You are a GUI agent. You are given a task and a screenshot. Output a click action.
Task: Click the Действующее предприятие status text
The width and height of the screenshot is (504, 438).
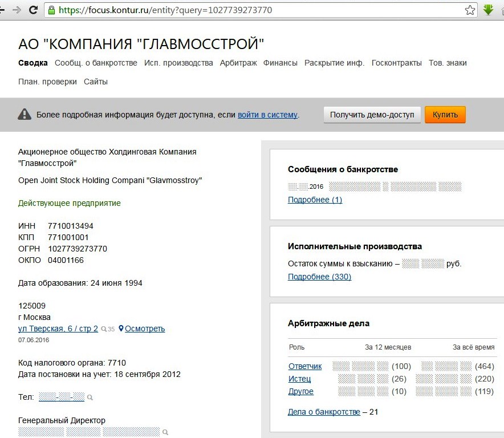69,203
